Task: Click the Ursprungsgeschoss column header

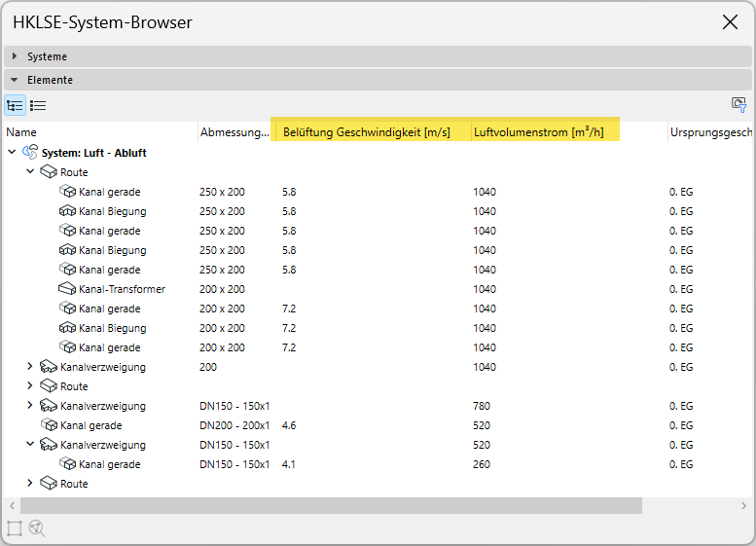Action: [711, 132]
